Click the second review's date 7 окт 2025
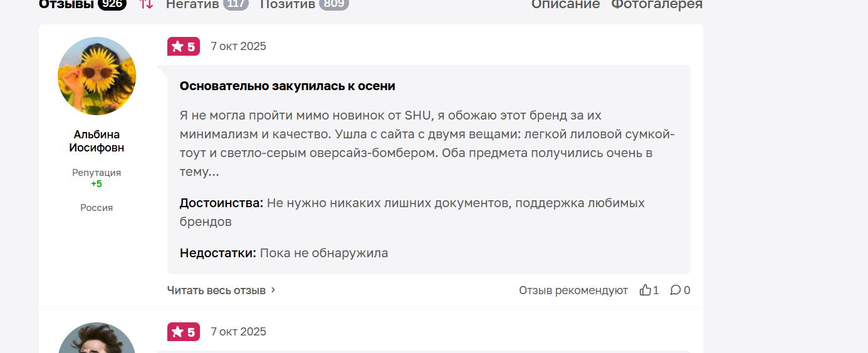Image resolution: width=868 pixels, height=353 pixels. coord(238,332)
